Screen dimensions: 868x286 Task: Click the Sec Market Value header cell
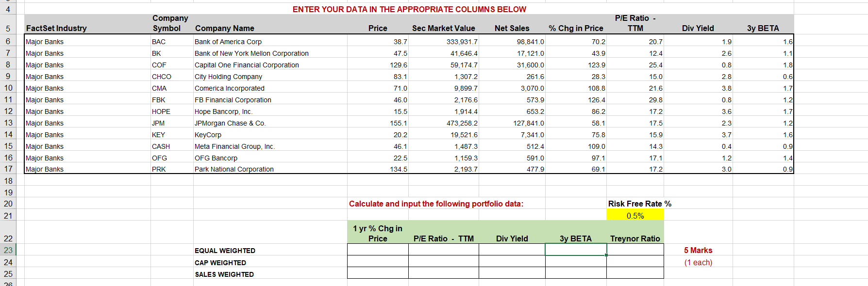[444, 24]
